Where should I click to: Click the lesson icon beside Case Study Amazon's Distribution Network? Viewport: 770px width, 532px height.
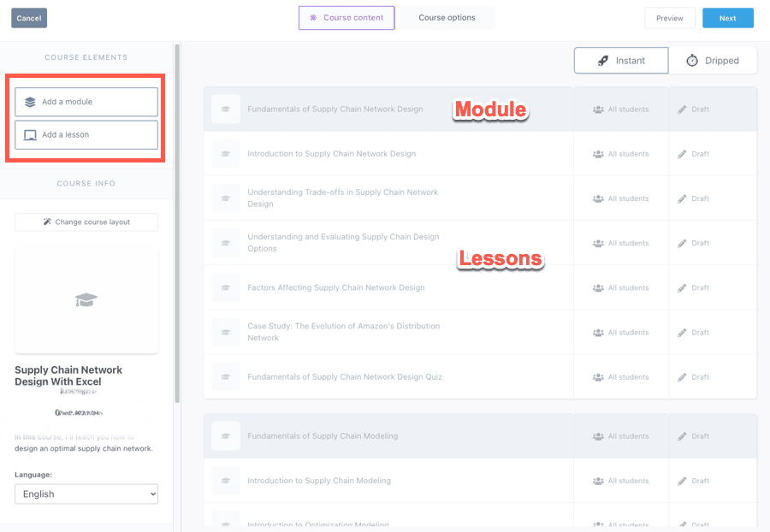(x=226, y=332)
